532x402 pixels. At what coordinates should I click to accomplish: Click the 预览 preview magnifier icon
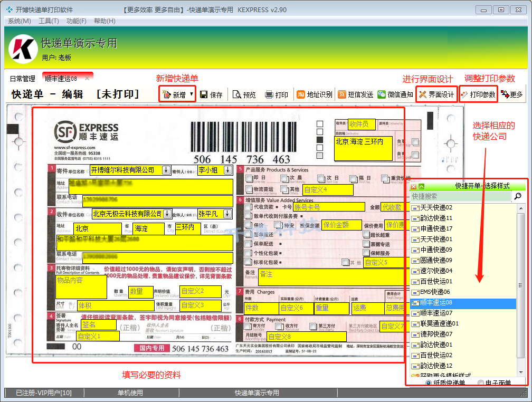tap(236, 94)
